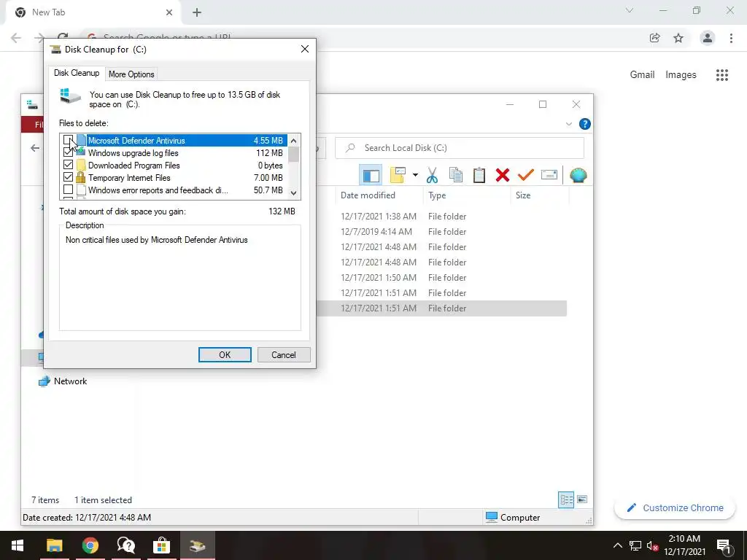Open the Gmail link
747x560 pixels.
(642, 75)
